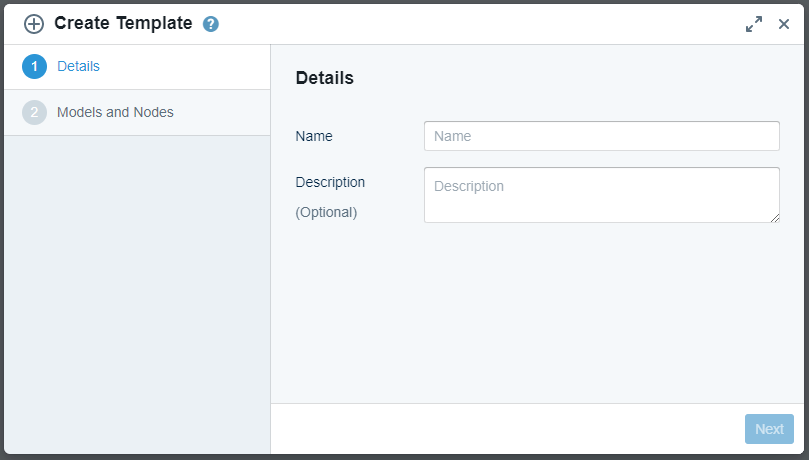809x460 pixels.
Task: Go to the Details wizard step
Action: tap(78, 67)
